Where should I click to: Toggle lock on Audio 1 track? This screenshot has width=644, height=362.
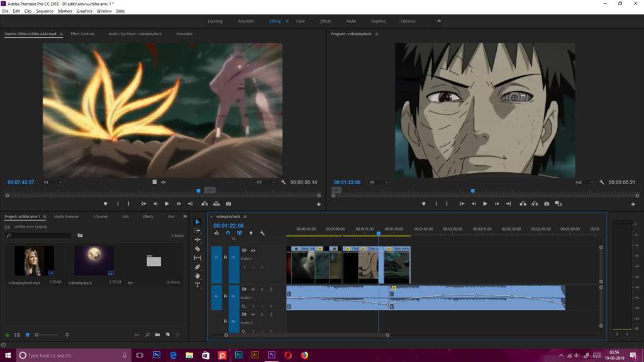point(225,296)
